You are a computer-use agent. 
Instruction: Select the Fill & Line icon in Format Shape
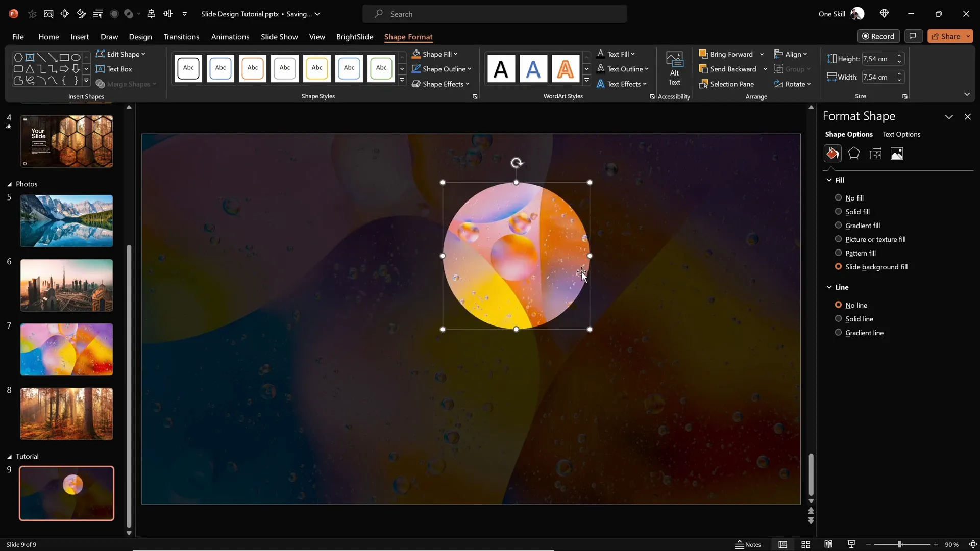tap(832, 154)
